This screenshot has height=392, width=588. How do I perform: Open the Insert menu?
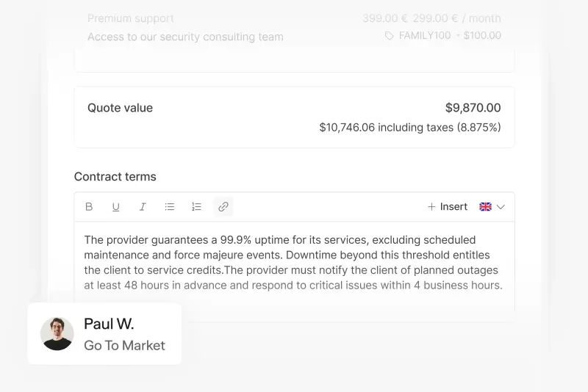[x=447, y=207]
